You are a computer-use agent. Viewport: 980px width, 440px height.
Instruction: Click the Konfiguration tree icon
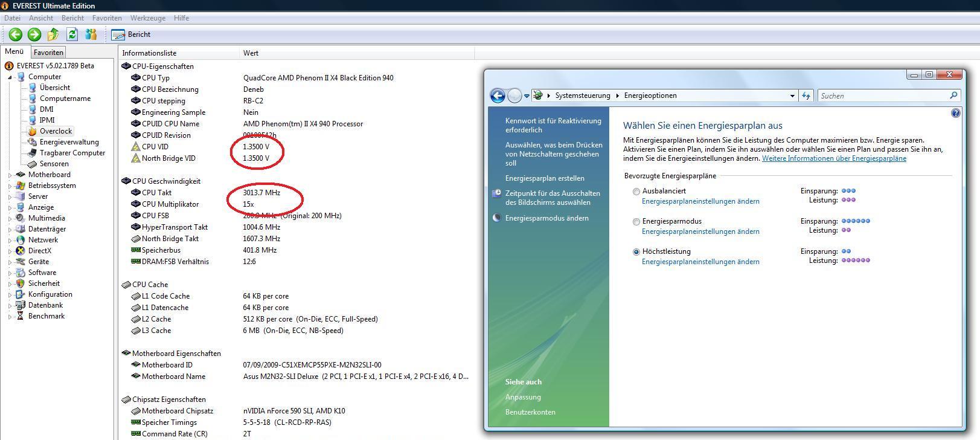tap(21, 294)
